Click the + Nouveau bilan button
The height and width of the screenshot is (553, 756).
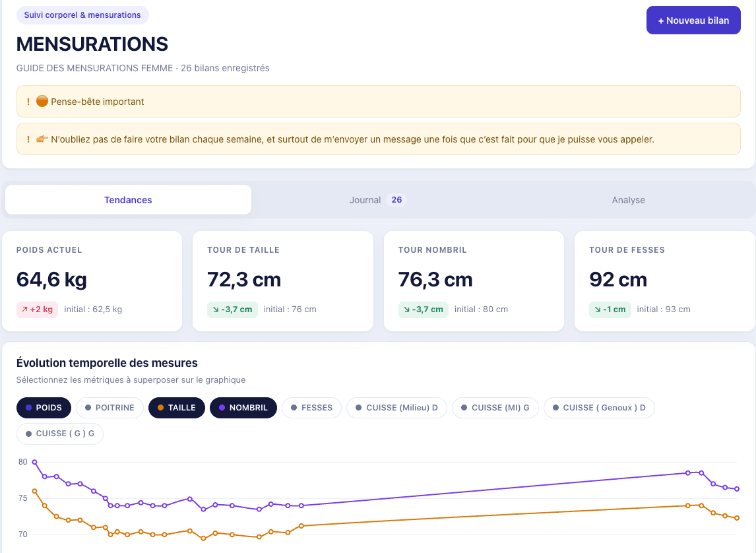pyautogui.click(x=693, y=20)
